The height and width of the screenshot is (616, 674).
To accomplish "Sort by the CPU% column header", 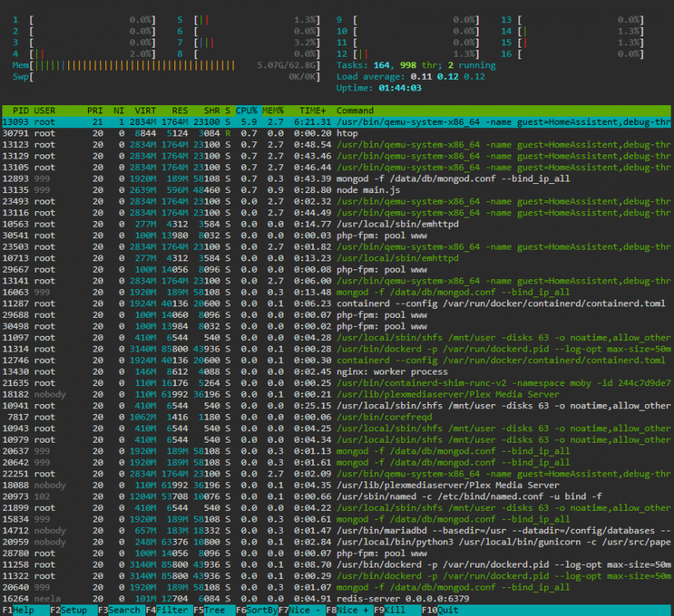I will (247, 110).
